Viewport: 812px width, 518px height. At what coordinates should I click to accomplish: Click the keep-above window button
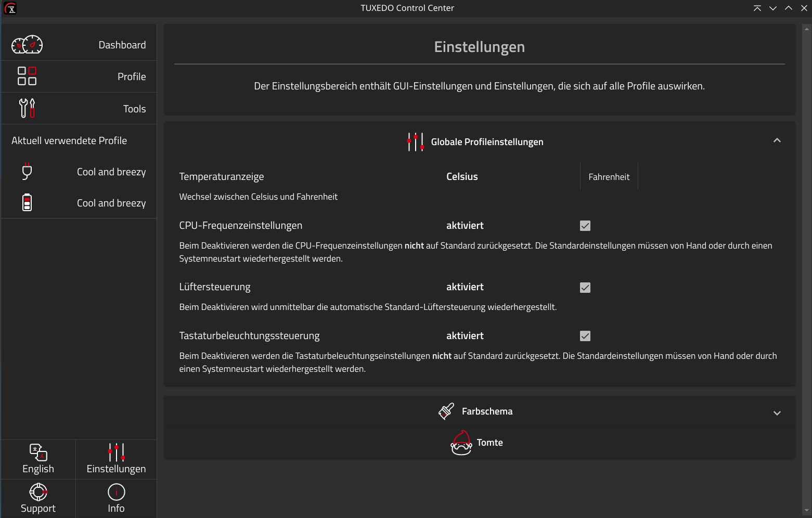pos(757,8)
